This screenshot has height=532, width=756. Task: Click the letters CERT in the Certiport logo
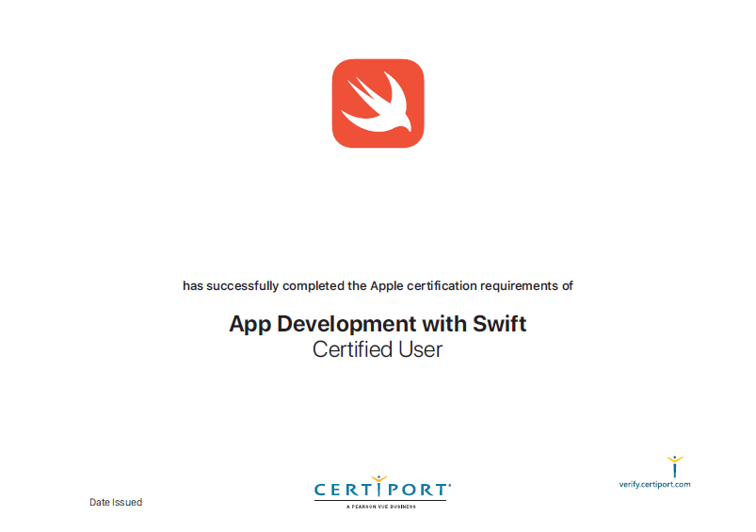(x=343, y=491)
